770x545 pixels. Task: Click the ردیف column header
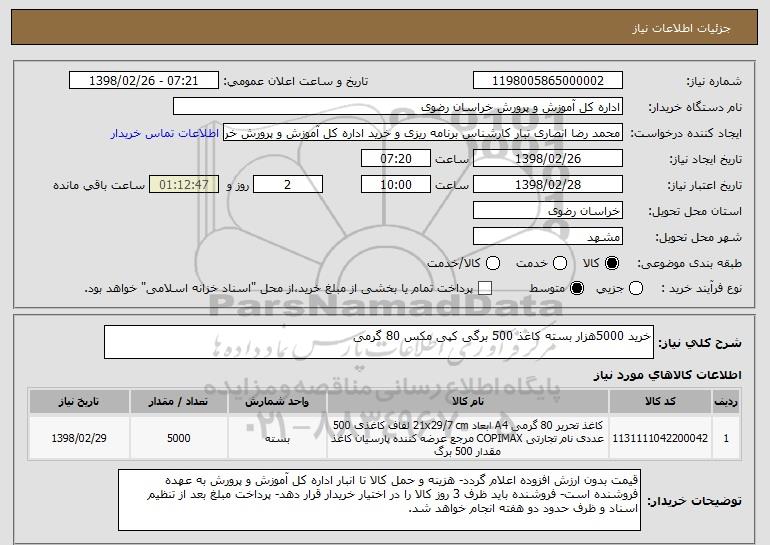(726, 402)
